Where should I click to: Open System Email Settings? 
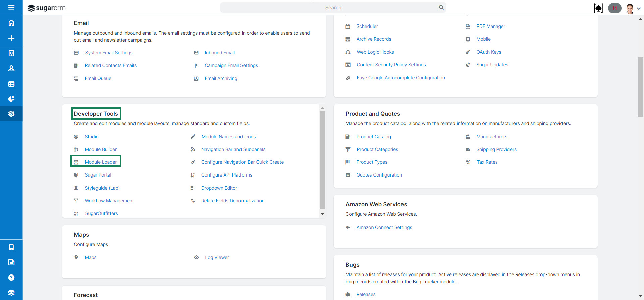coord(109,53)
